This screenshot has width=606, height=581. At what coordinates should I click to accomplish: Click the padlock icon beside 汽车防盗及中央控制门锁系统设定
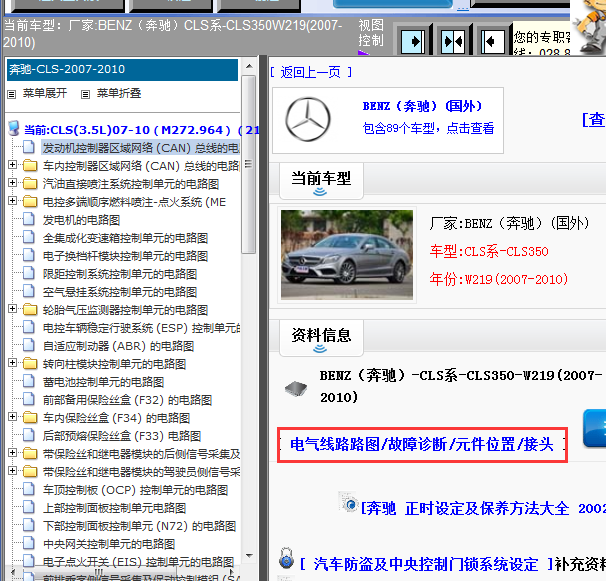coord(286,558)
